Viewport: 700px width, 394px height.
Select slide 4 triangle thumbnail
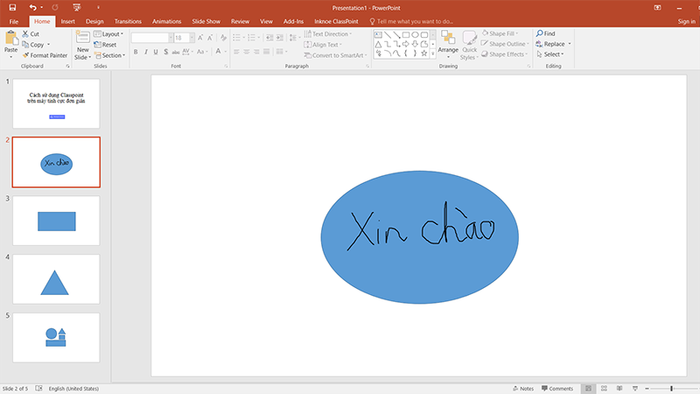pos(56,279)
